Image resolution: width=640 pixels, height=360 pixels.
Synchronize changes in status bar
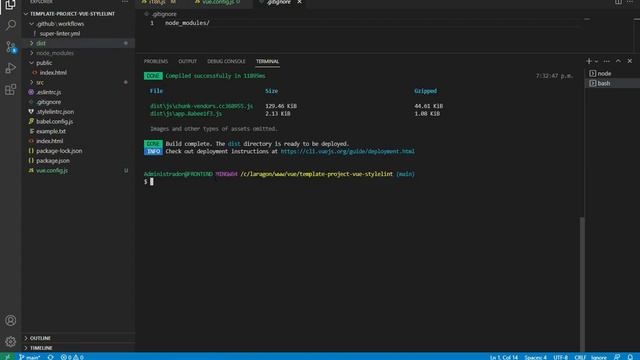[x=50, y=357]
